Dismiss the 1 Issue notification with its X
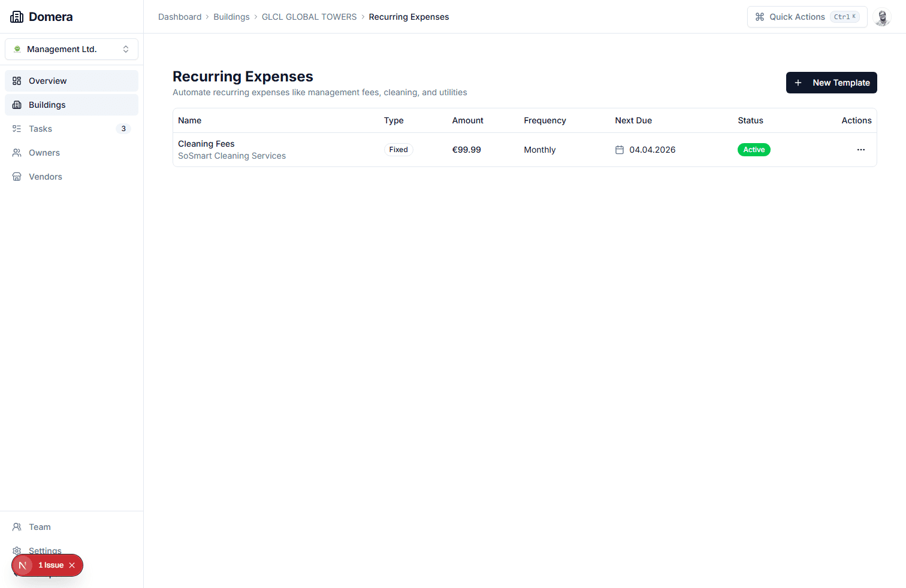906x588 pixels. (71, 565)
